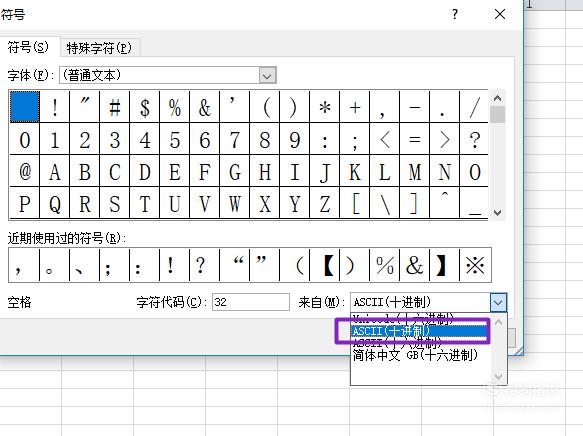This screenshot has height=436, width=583.
Task: Select the letter P in the grid
Action: coord(25,203)
